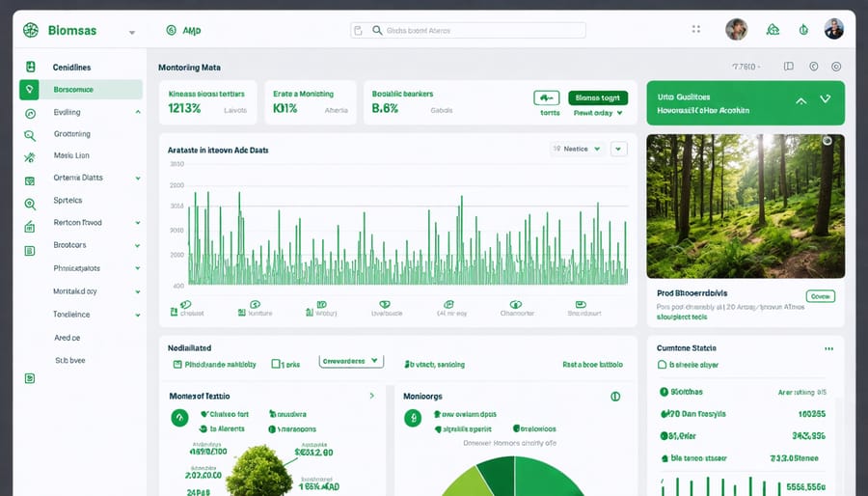Click the magnifier icon in search bar
Image resolution: width=868 pixels, height=496 pixels.
(x=377, y=31)
